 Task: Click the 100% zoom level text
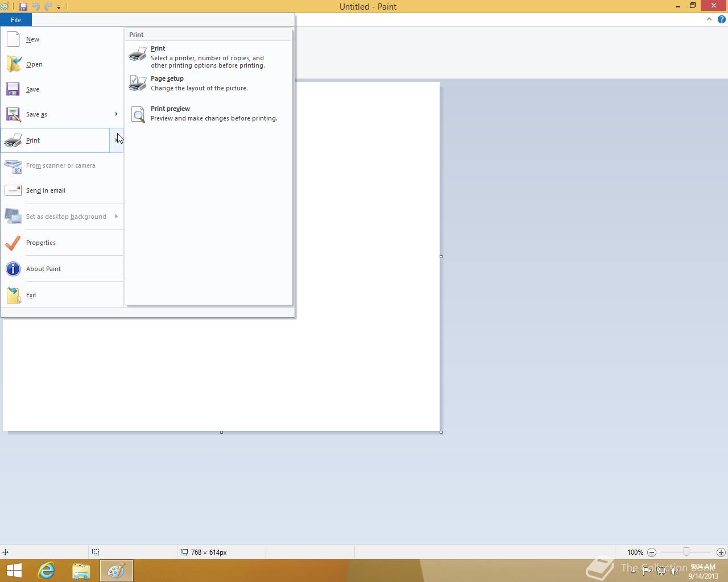[635, 552]
